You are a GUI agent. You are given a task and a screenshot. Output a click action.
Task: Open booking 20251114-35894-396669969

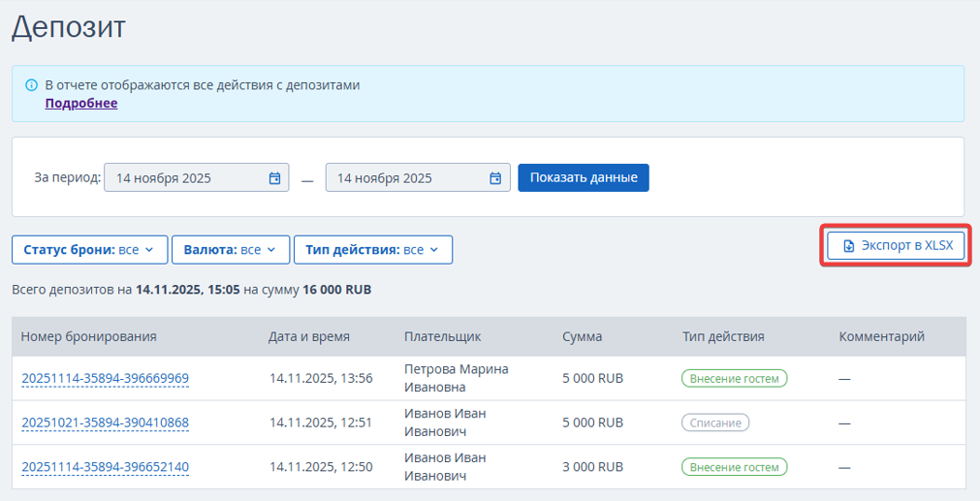click(105, 379)
